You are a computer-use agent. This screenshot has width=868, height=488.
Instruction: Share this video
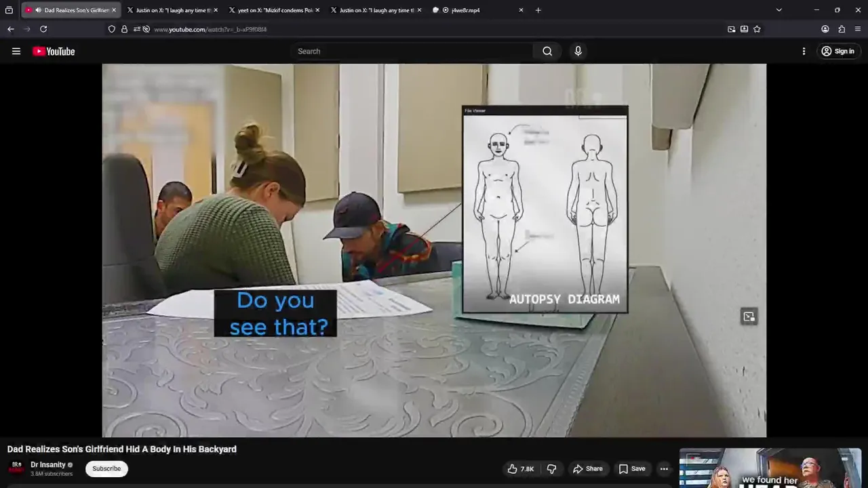pos(587,469)
